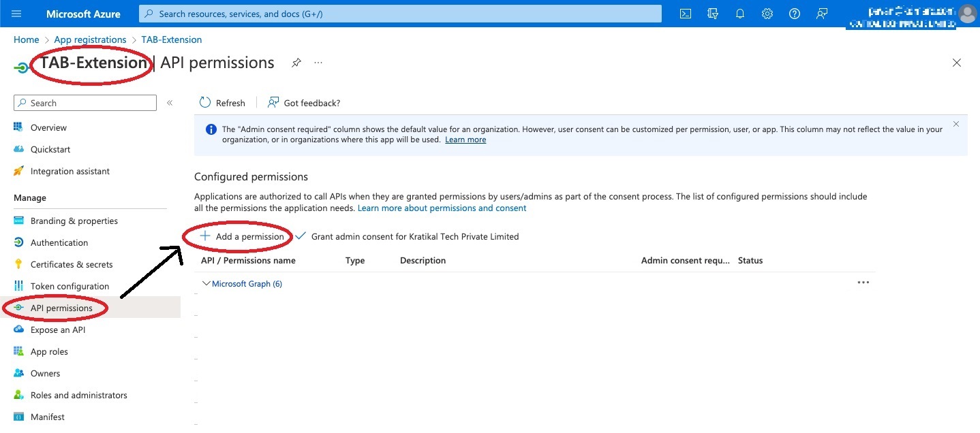Open Expose an API page
Screen dimensions: 980x433
58,330
